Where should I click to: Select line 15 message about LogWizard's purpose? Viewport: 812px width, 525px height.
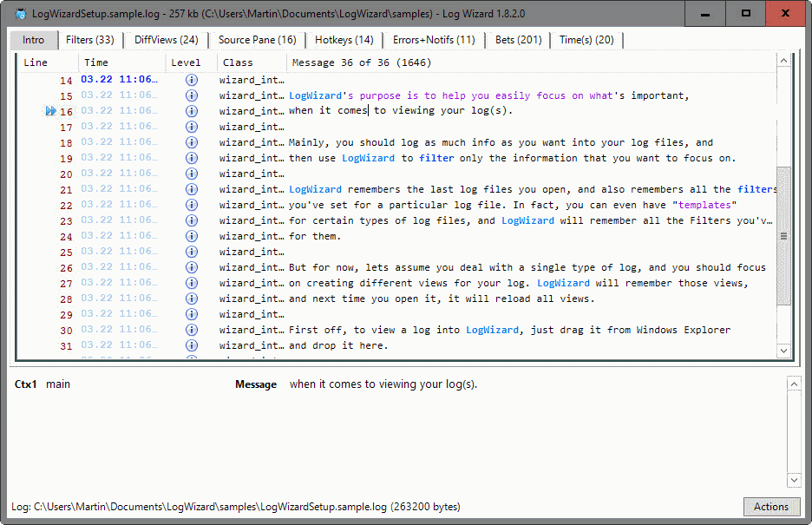point(489,95)
